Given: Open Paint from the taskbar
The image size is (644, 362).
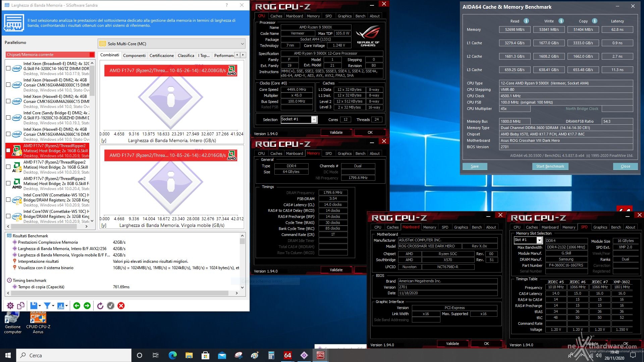Looking at the screenshot, I should pyautogui.click(x=255, y=355).
